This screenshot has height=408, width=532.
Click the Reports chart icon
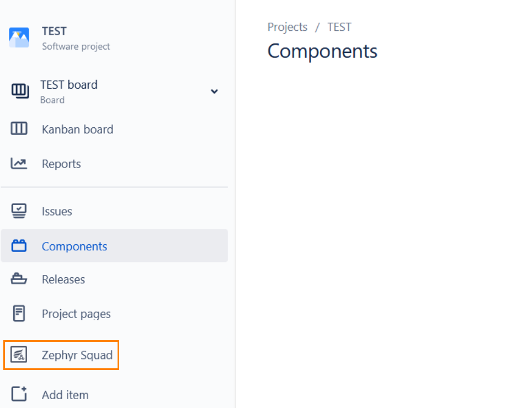[x=19, y=164]
